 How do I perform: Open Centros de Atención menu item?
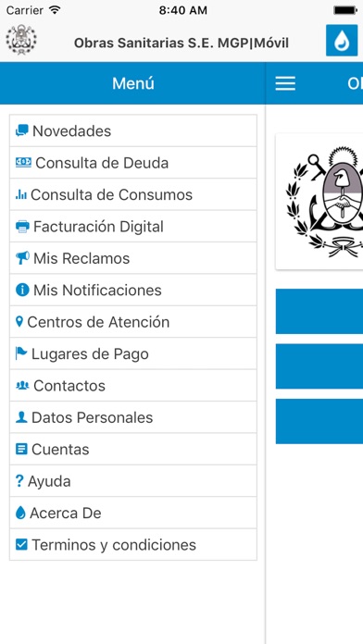[133, 322]
